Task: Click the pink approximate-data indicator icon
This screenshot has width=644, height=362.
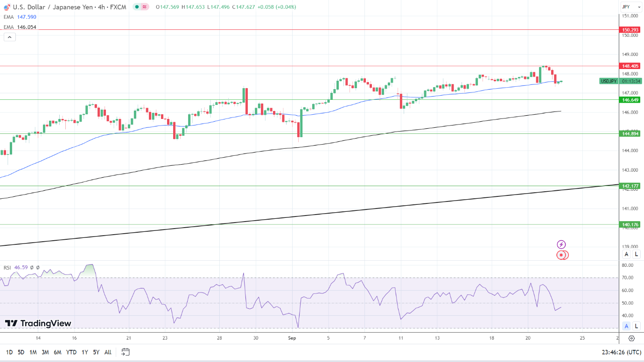Action: click(145, 7)
